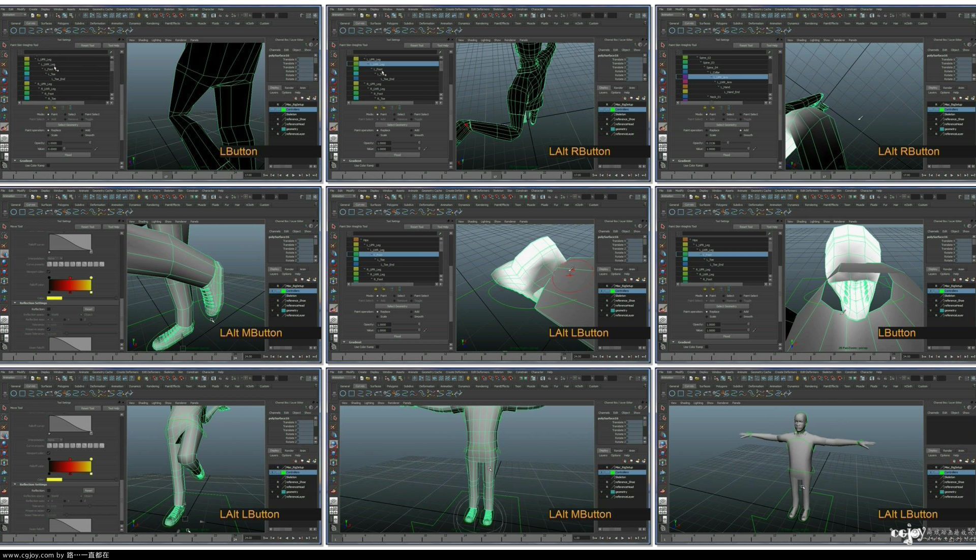Image resolution: width=976 pixels, height=560 pixels.
Task: Click yellow Color swatch in LAlt MButton tool settings
Action: point(54,298)
